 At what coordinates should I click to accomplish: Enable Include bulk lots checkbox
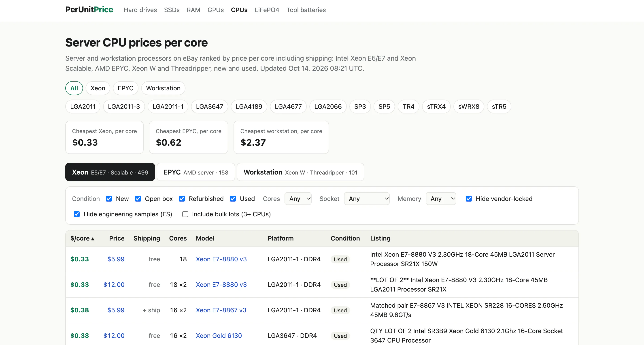tap(185, 214)
